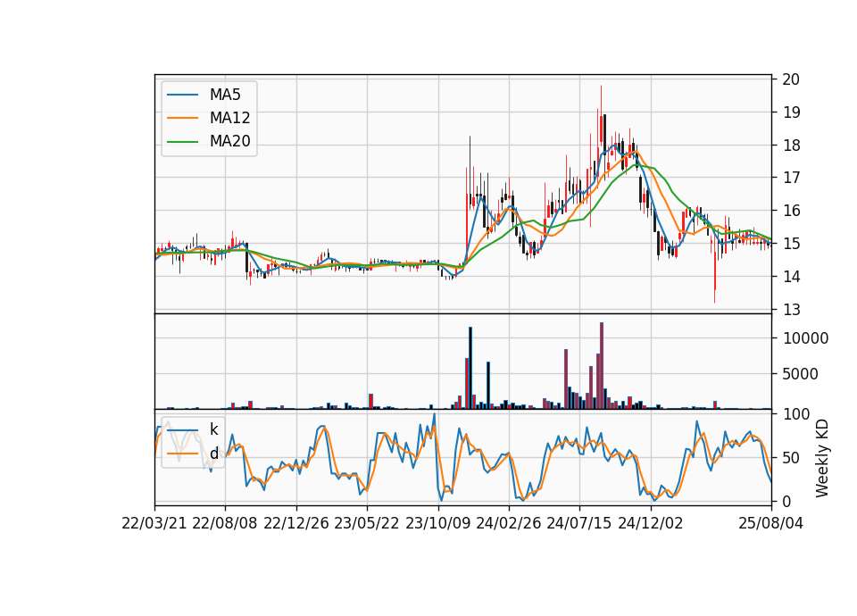Click the orange MA12 legend line sample
The image size is (857, 616).
pyautogui.click(x=182, y=118)
